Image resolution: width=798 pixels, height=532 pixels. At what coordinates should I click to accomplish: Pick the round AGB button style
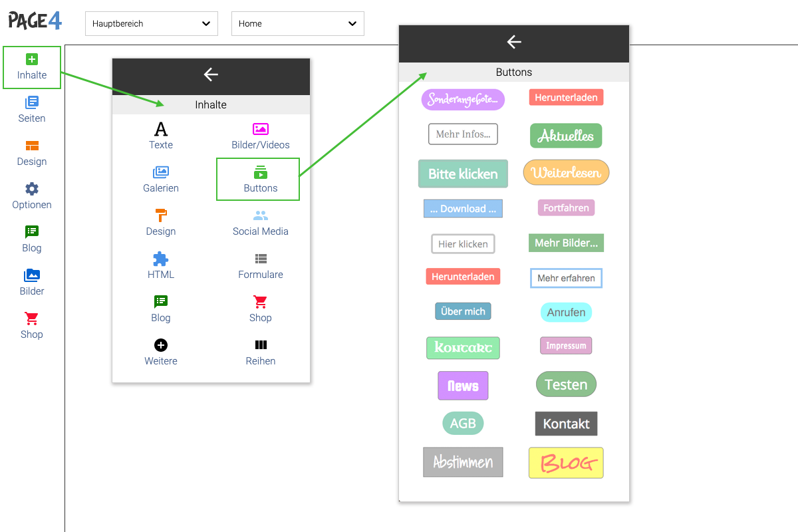tap(463, 424)
